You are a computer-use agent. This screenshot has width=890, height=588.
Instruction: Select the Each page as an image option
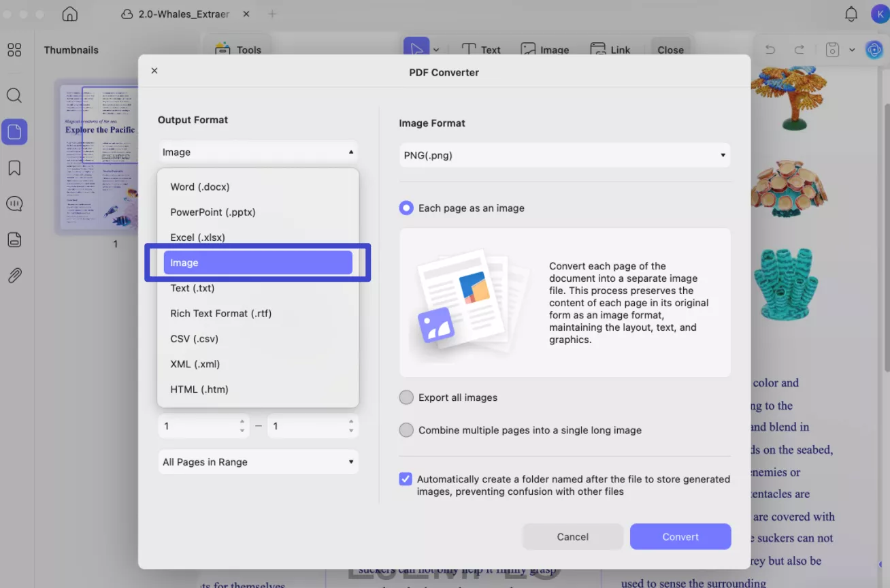[406, 208]
